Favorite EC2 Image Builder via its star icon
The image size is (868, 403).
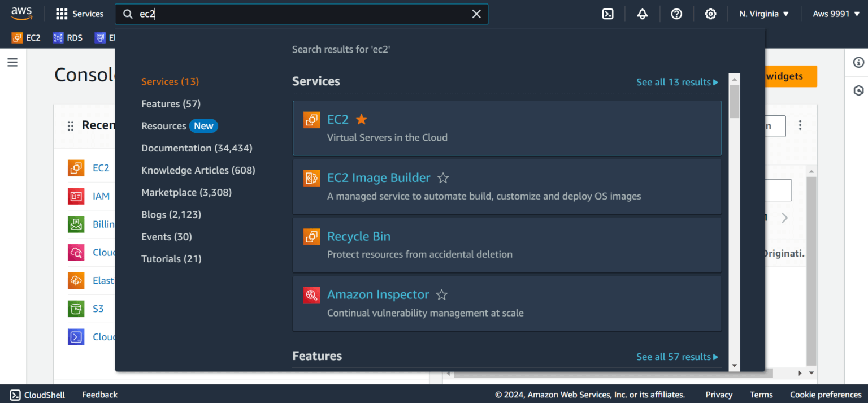(442, 177)
